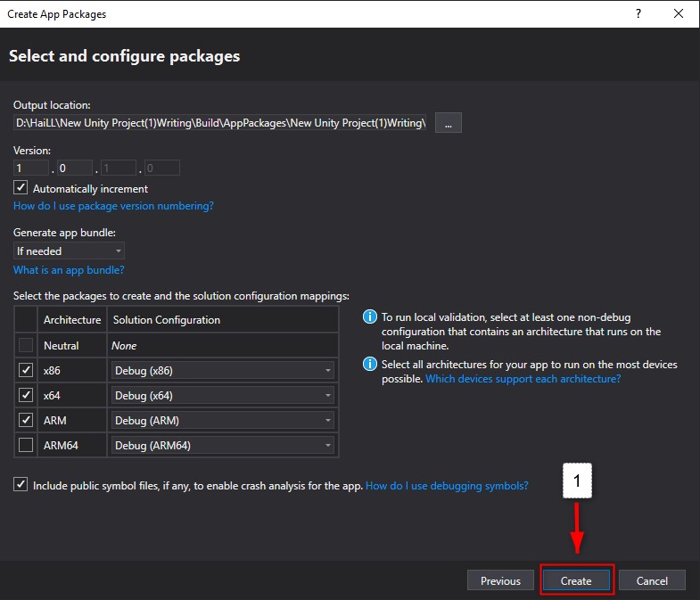Click the Create button
This screenshot has width=700, height=600.
click(576, 580)
